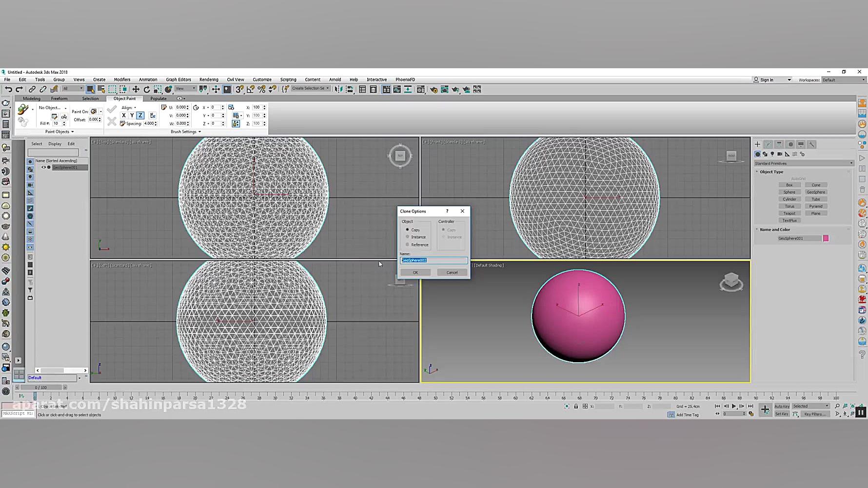Select the Move tool in toolbar
Viewport: 868px width, 488px height.
tap(136, 89)
